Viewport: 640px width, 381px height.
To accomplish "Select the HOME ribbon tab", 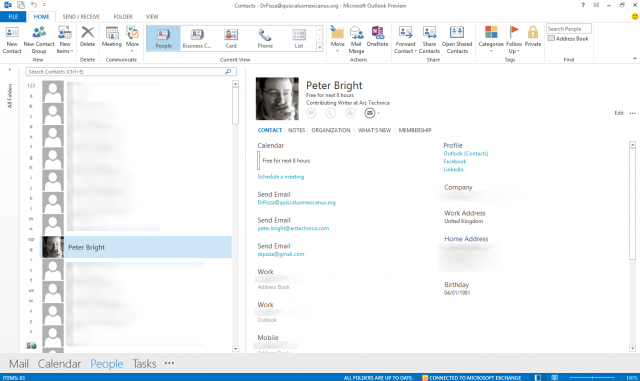I will pyautogui.click(x=42, y=17).
